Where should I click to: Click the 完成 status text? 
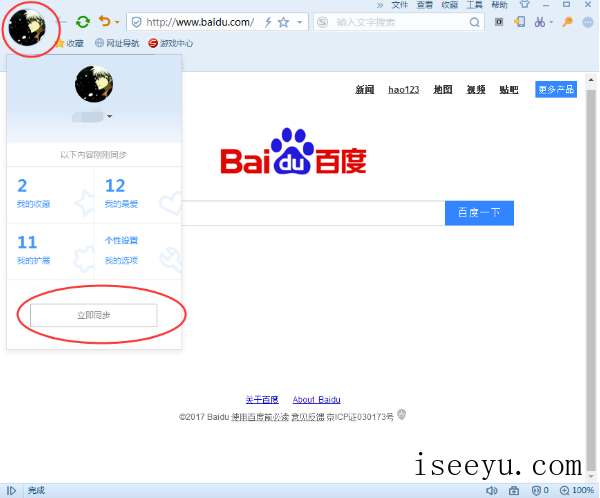pos(36,490)
